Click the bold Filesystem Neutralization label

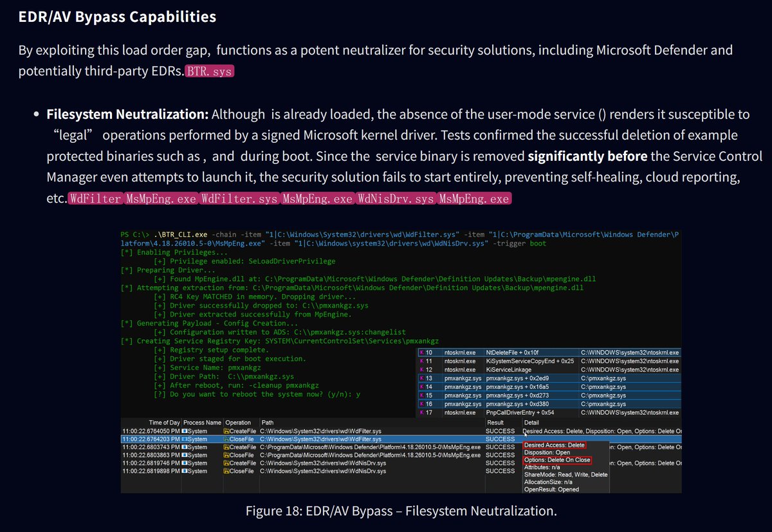[x=127, y=115]
